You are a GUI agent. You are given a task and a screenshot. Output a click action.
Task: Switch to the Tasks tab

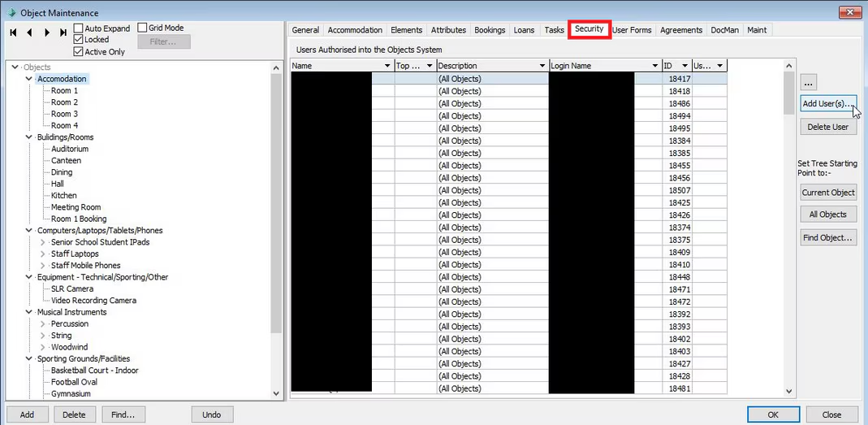point(554,30)
